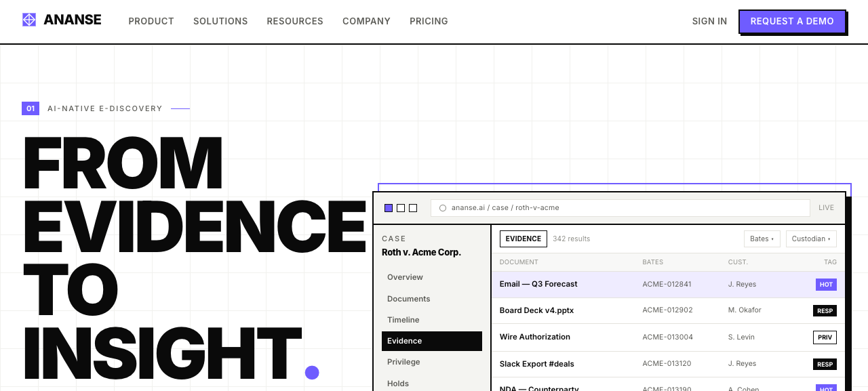Click the LIVE status label
Viewport: 868px width, 391px height.
826,208
